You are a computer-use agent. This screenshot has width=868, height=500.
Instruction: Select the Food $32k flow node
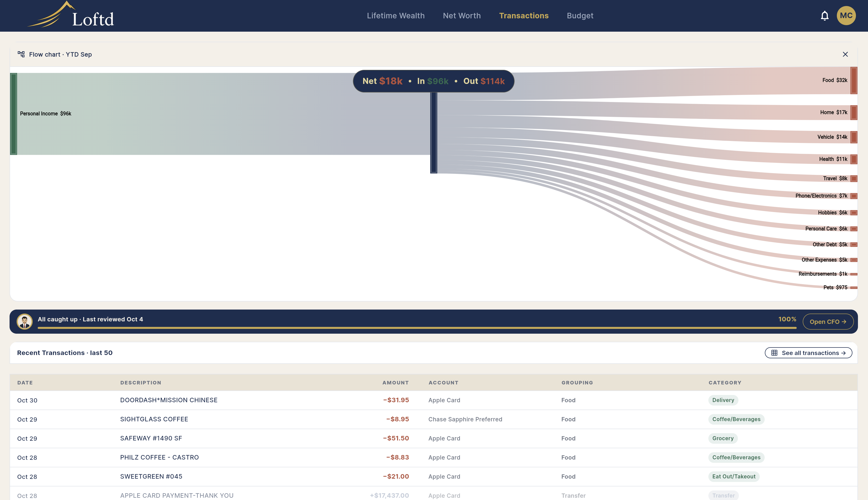(x=854, y=80)
